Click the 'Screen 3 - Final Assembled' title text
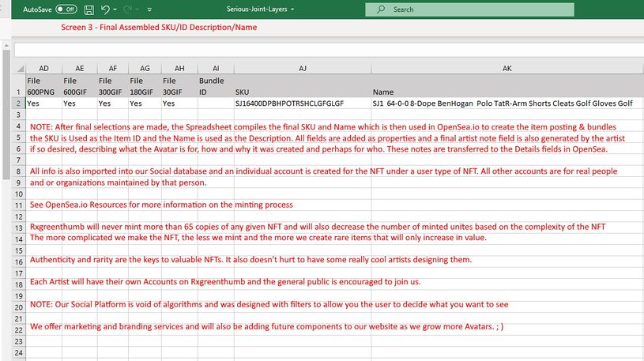 pyautogui.click(x=159, y=28)
